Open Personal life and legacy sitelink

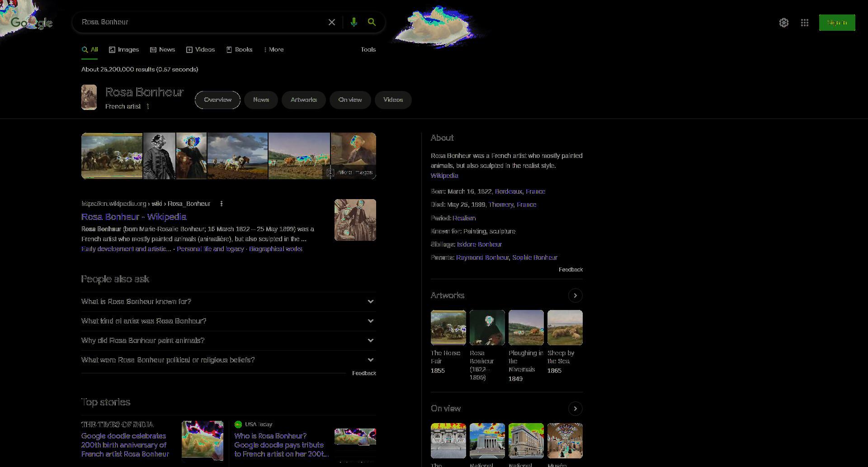(x=210, y=249)
